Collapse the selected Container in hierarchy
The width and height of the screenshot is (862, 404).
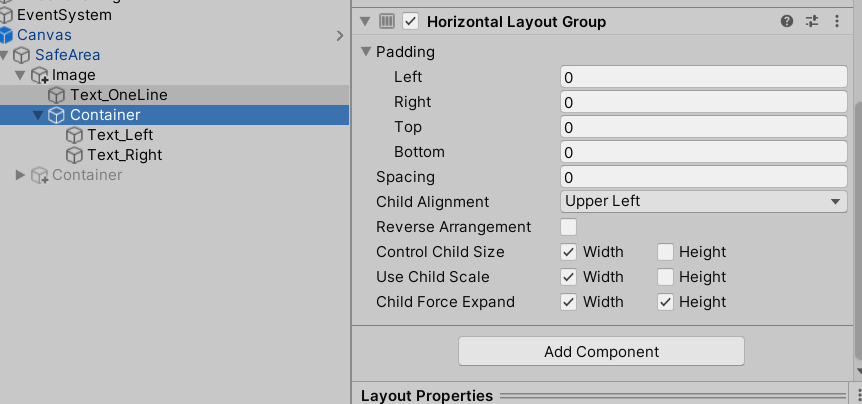coord(38,115)
